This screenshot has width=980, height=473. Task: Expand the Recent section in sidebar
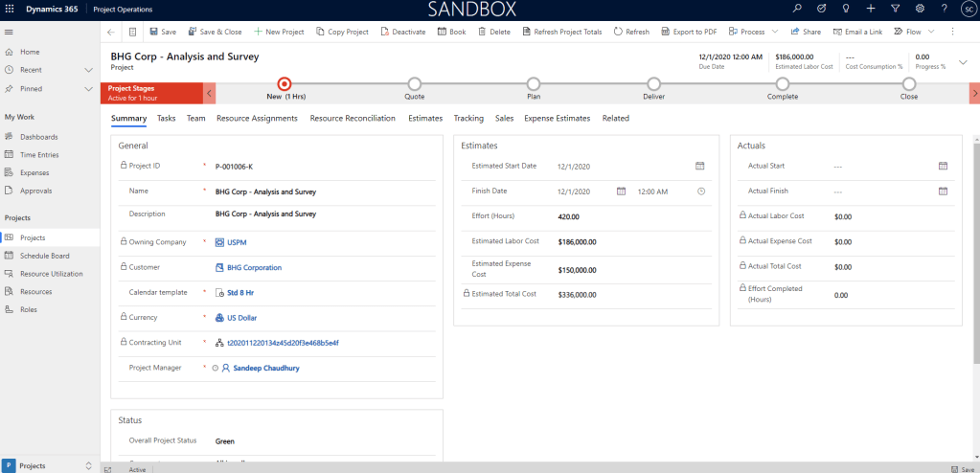88,70
